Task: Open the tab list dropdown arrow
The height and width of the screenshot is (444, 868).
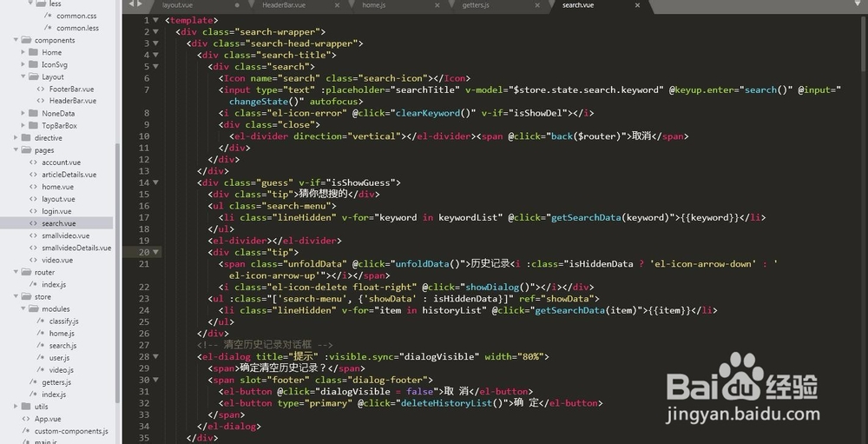Action: point(858,3)
